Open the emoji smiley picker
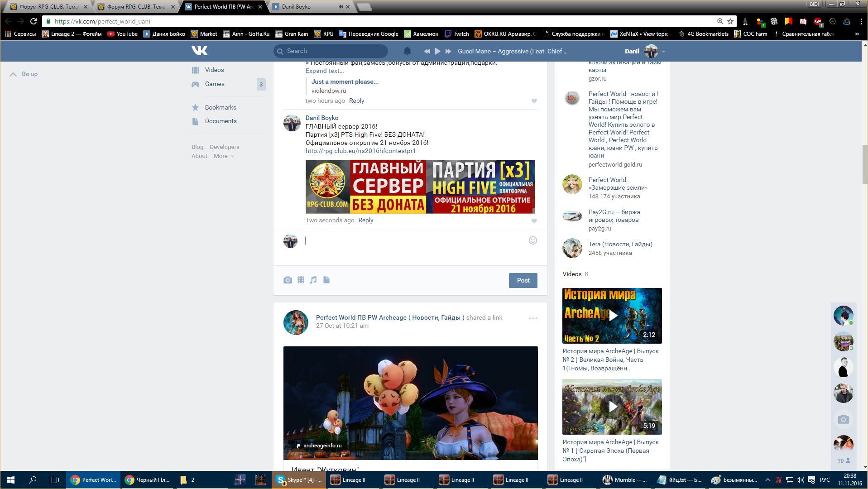The width and height of the screenshot is (868, 489). 533,240
